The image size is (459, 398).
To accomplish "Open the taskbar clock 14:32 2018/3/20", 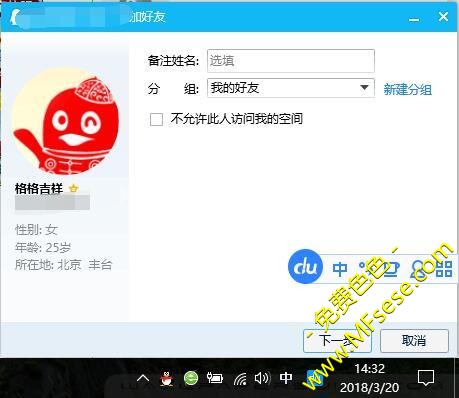I will [x=370, y=378].
